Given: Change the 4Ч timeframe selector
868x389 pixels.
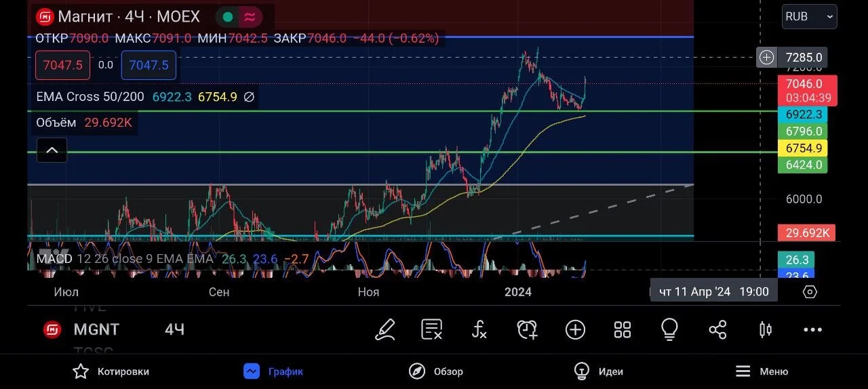Looking at the screenshot, I should (174, 329).
